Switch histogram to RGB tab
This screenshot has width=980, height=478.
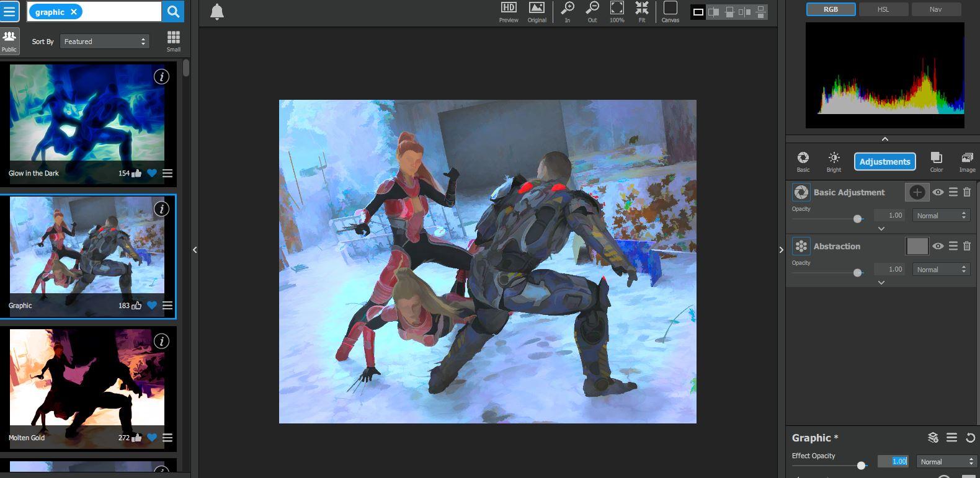click(831, 9)
